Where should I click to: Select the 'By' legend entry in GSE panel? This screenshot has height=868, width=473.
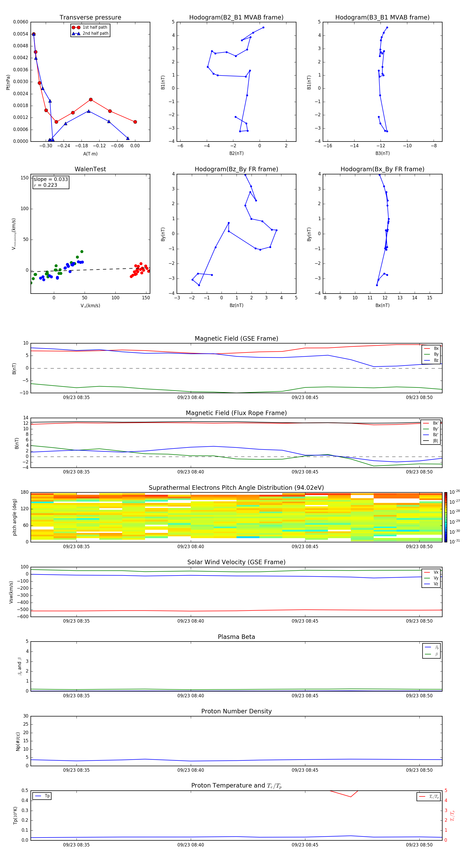[x=431, y=354]
